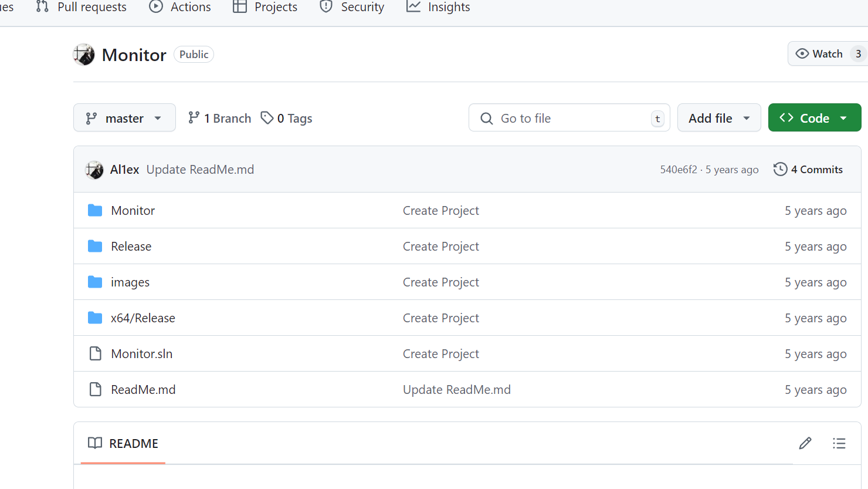Open the README outline list icon

[x=839, y=443]
